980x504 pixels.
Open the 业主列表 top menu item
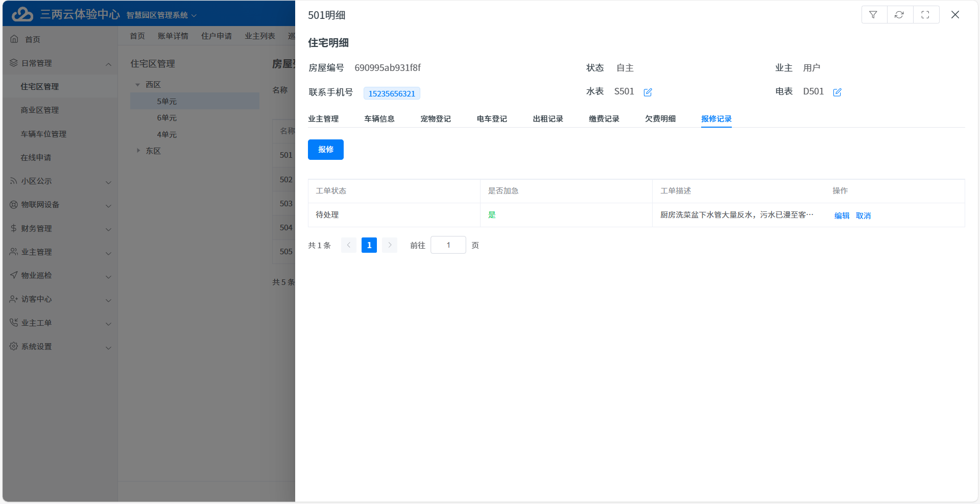point(260,36)
